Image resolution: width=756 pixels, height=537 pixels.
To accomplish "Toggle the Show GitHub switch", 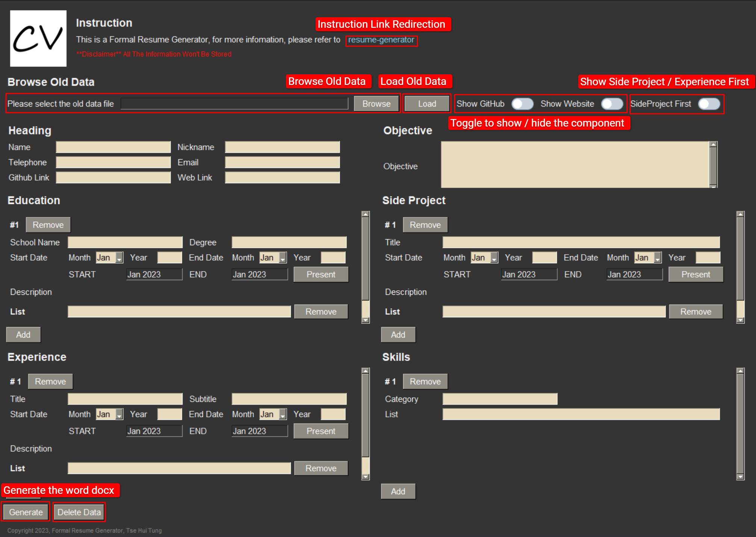I will (x=522, y=104).
